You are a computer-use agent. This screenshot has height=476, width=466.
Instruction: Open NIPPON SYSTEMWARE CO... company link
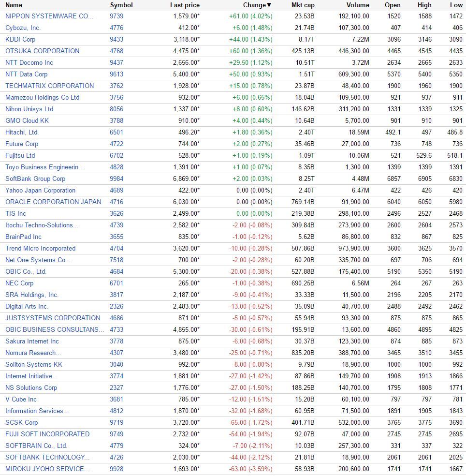click(x=49, y=16)
